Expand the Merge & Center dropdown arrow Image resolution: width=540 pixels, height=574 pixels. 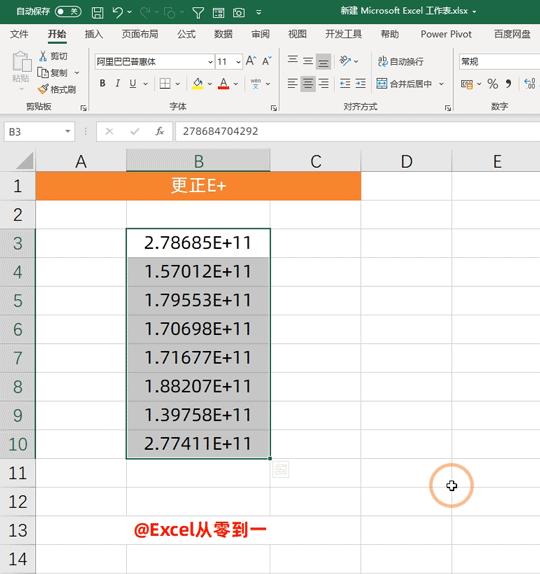pyautogui.click(x=442, y=84)
